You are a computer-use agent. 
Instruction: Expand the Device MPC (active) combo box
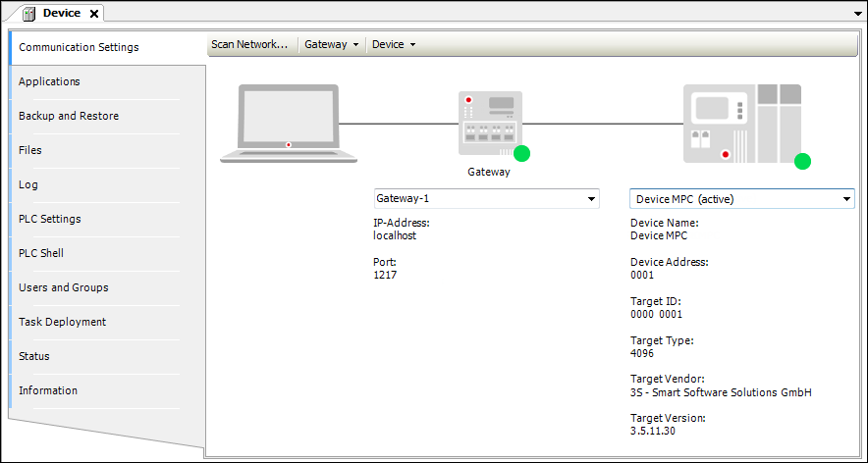846,199
